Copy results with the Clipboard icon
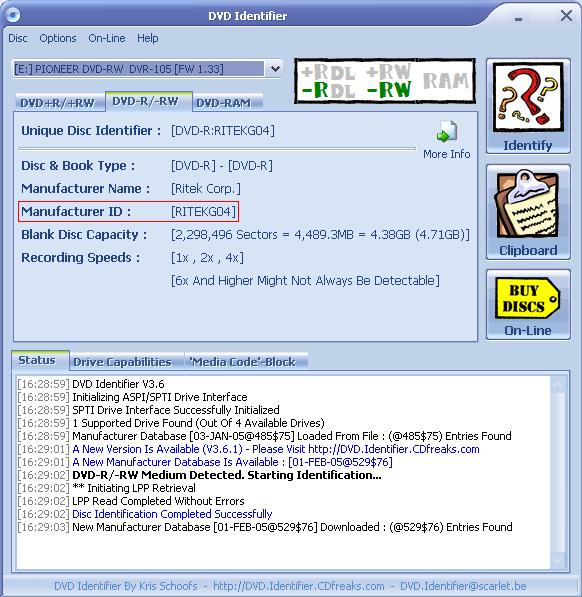 pyautogui.click(x=528, y=205)
